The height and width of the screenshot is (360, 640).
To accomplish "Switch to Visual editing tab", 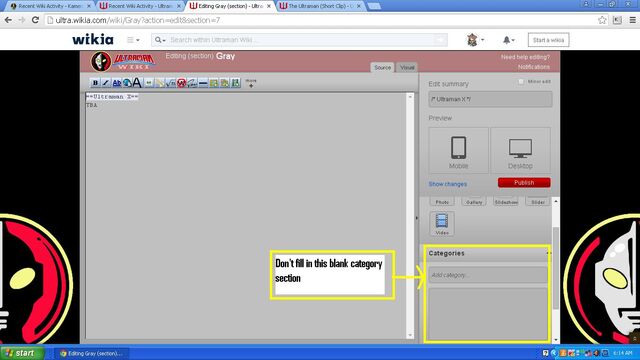I will (x=407, y=67).
